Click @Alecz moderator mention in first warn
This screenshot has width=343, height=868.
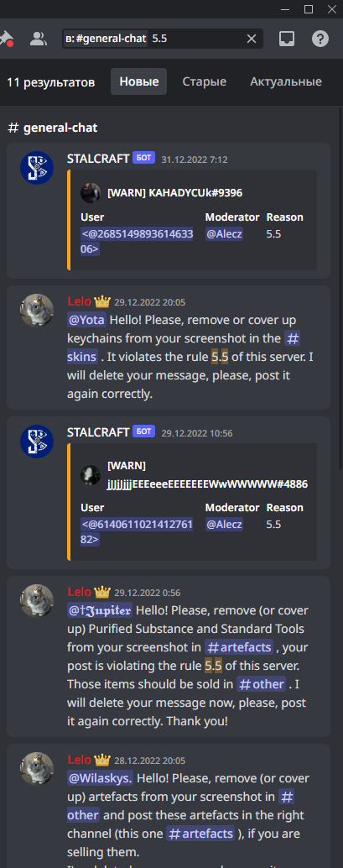224,234
